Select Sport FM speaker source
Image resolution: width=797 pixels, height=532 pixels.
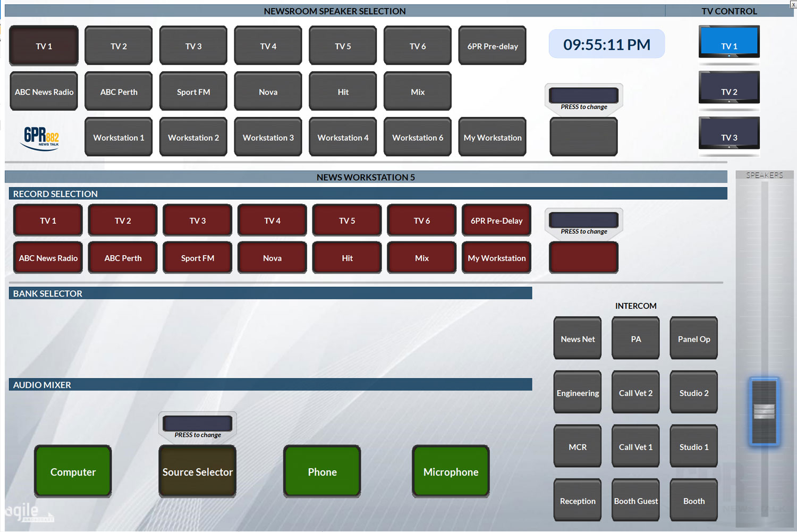coord(193,91)
